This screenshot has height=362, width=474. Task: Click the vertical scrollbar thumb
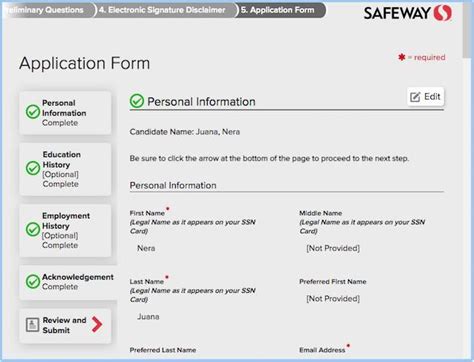467,30
